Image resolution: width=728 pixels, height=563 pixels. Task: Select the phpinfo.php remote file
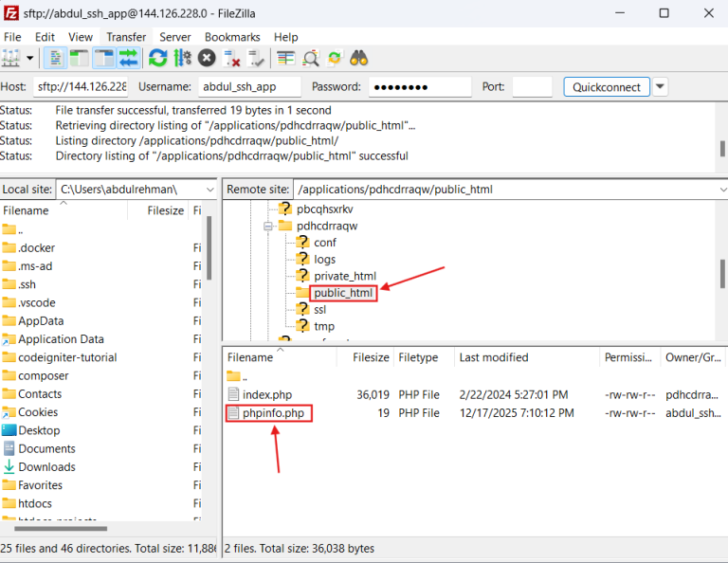pos(273,413)
